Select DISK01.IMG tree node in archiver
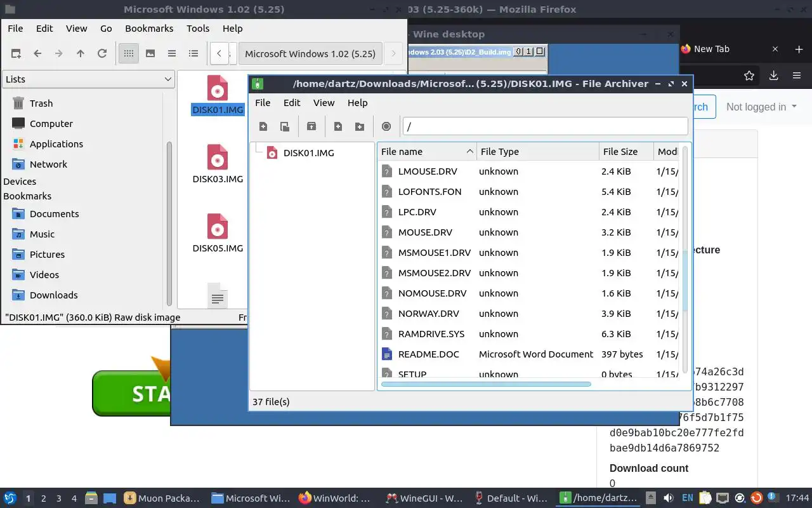812x508 pixels. click(x=308, y=153)
